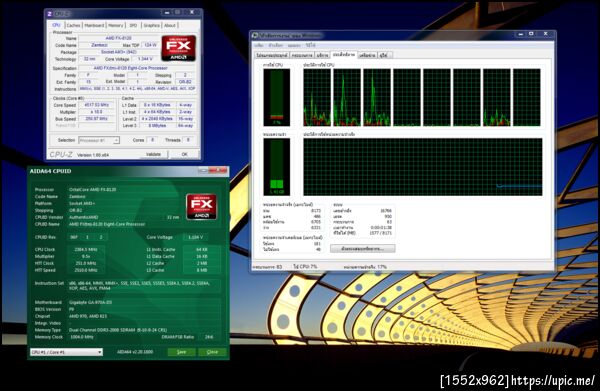The width and height of the screenshot is (600, 391).
Task: Click the Memory Clock 1004.0 MHz value
Action: (x=82, y=337)
